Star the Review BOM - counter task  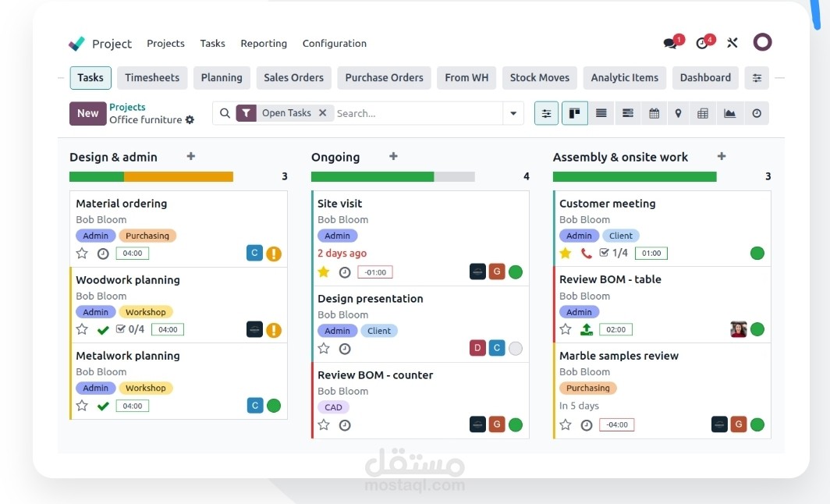[324, 424]
